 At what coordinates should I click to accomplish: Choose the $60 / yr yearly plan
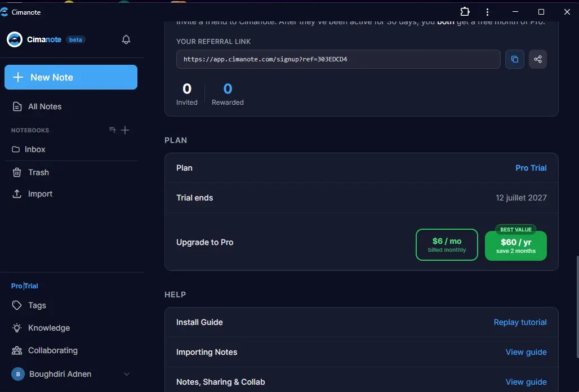(x=516, y=246)
